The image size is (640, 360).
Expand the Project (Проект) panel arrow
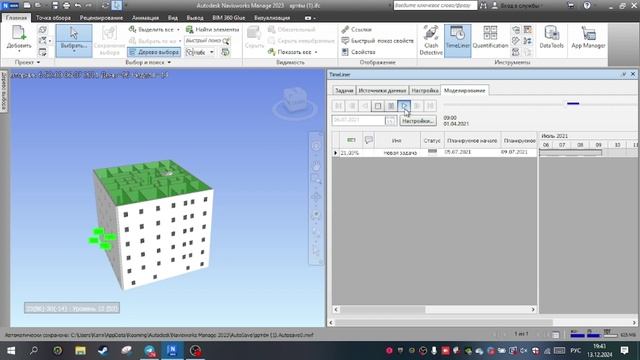(x=38, y=62)
